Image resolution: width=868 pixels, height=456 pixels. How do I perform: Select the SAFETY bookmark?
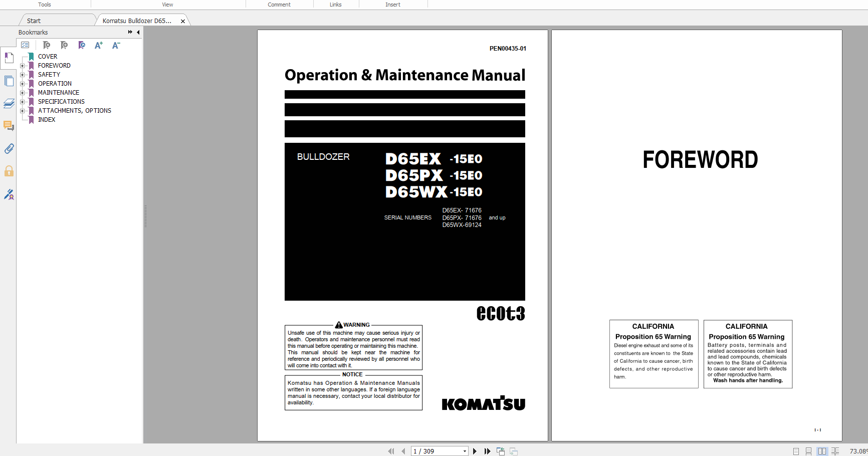[x=49, y=75]
